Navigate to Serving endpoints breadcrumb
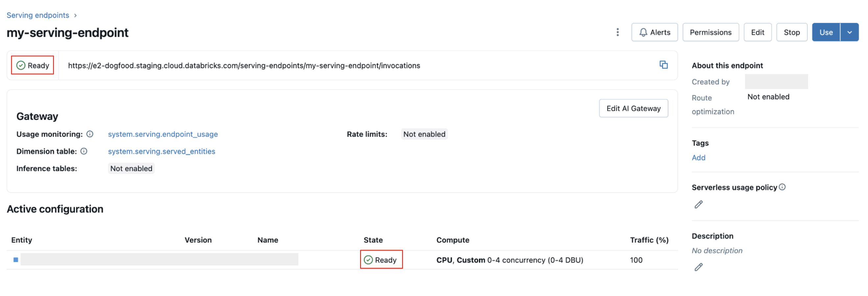 point(38,15)
